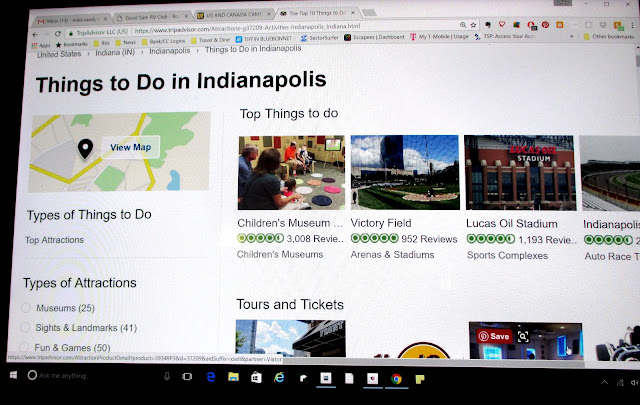640x405 pixels.
Task: Open the Travel & Dine bookmark folder
Action: pos(210,40)
